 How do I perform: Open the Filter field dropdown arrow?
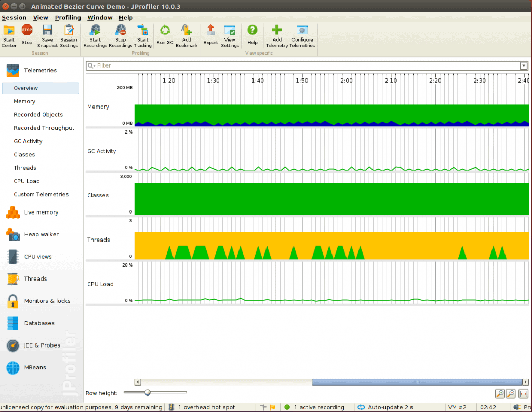point(523,65)
